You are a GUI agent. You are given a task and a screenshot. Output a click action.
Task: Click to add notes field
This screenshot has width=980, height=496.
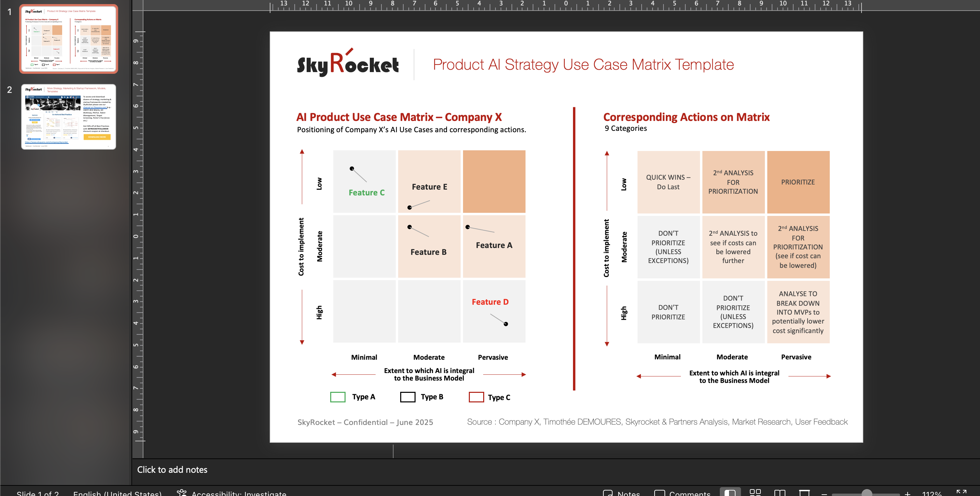[x=172, y=469]
